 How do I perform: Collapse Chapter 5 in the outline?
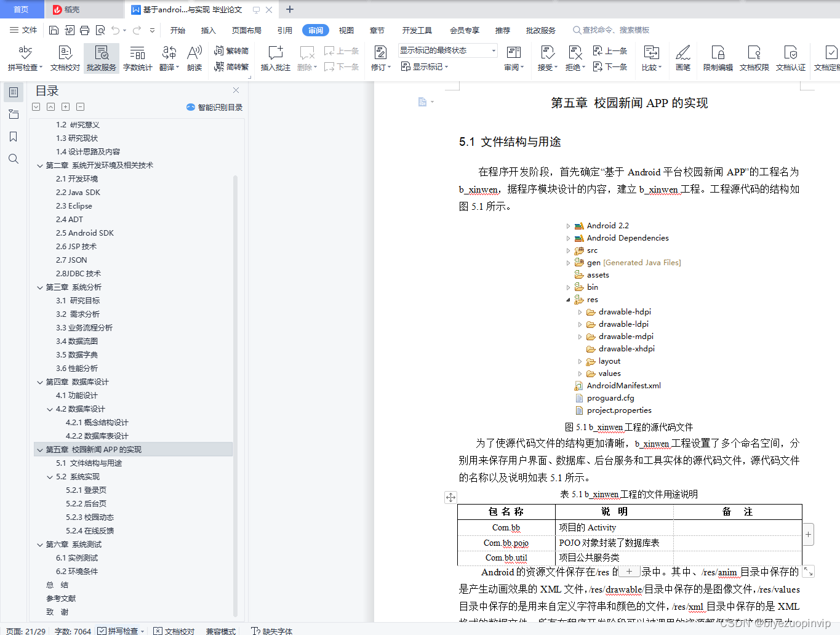tap(40, 450)
